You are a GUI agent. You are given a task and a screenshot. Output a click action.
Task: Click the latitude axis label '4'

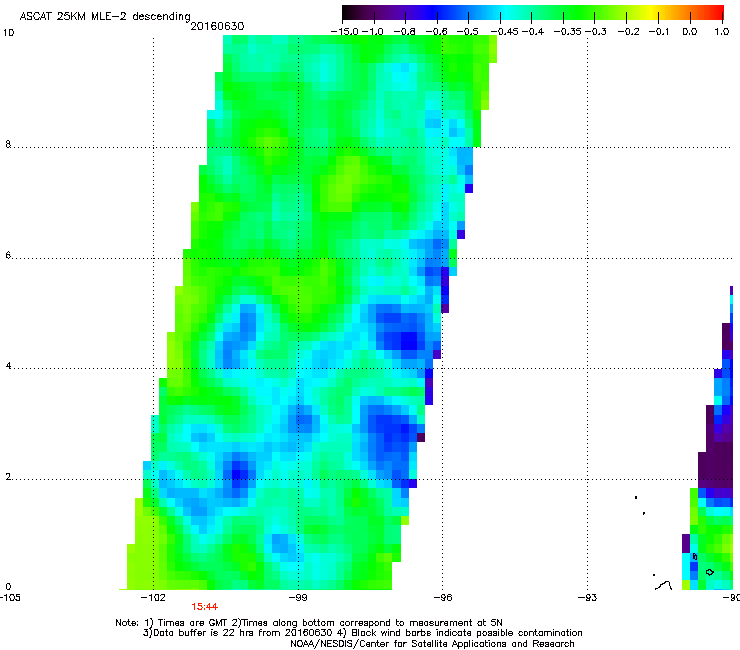click(8, 366)
